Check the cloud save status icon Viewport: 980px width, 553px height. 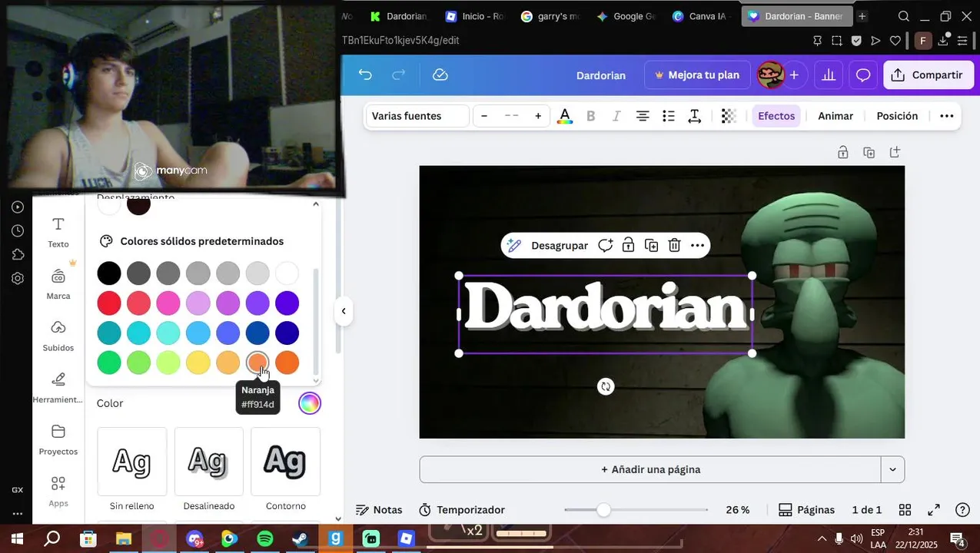point(440,75)
